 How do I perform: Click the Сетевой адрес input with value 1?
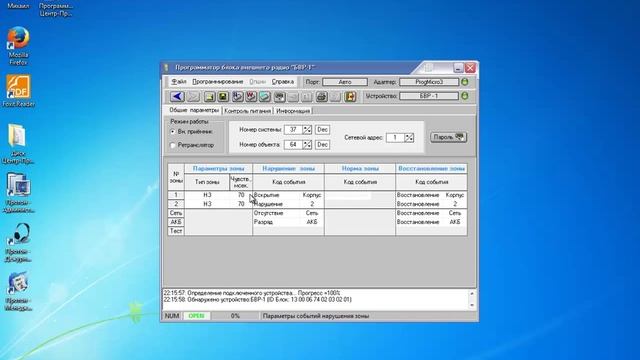coord(396,138)
